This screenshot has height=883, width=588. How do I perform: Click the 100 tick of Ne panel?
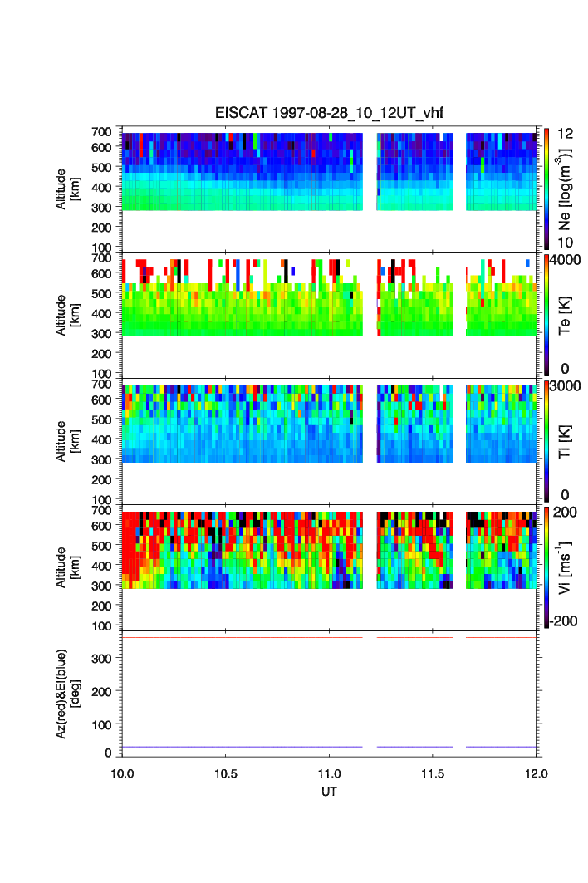tap(102, 248)
